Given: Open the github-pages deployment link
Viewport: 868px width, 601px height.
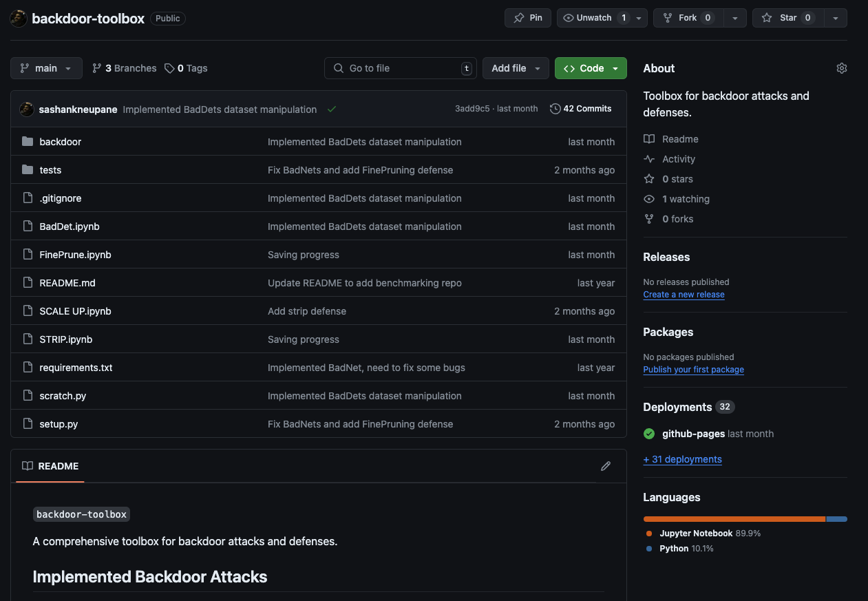Looking at the screenshot, I should pos(693,434).
